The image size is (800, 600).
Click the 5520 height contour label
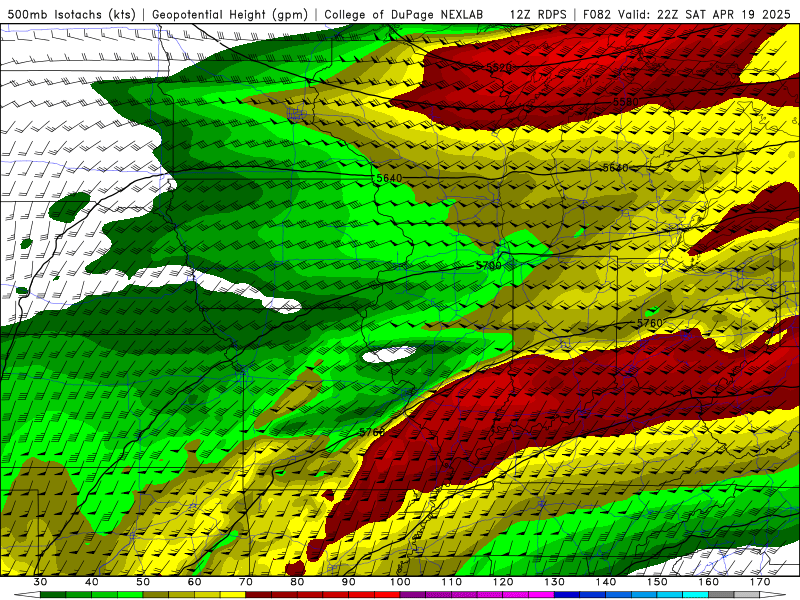pyautogui.click(x=498, y=68)
